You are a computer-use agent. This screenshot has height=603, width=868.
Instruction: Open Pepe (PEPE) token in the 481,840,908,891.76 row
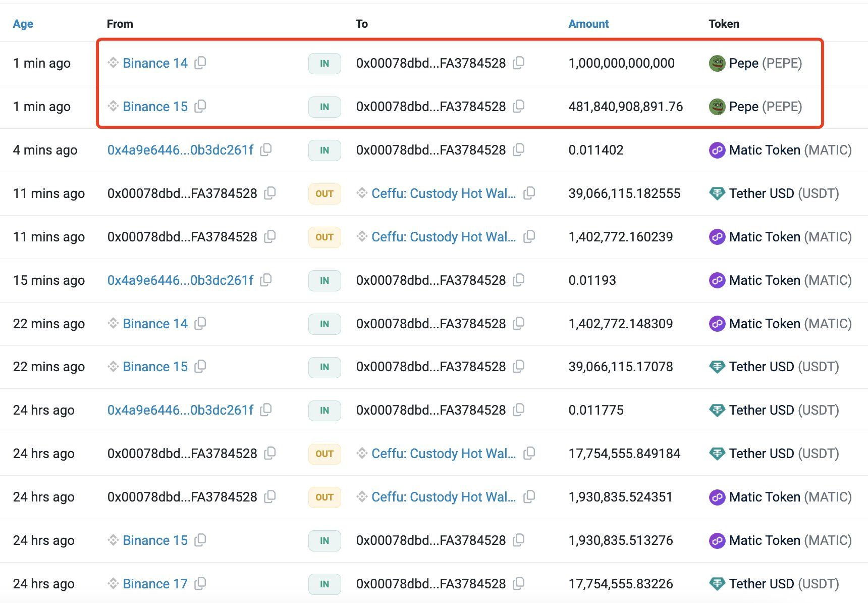pyautogui.click(x=766, y=107)
